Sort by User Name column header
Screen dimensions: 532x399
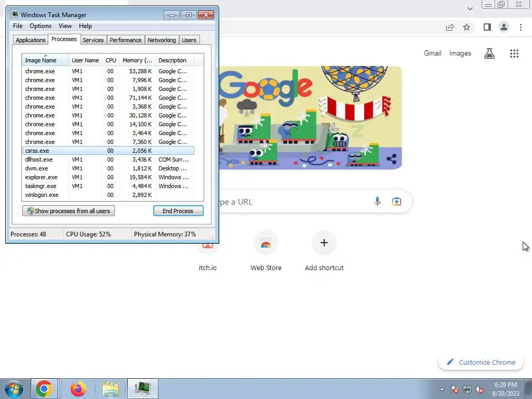tap(85, 60)
